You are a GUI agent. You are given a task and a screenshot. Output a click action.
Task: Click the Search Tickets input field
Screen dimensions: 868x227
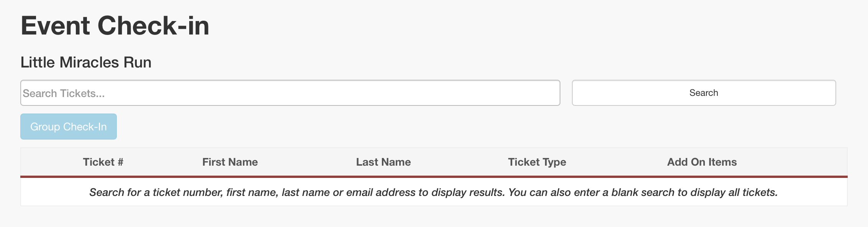pyautogui.click(x=290, y=93)
